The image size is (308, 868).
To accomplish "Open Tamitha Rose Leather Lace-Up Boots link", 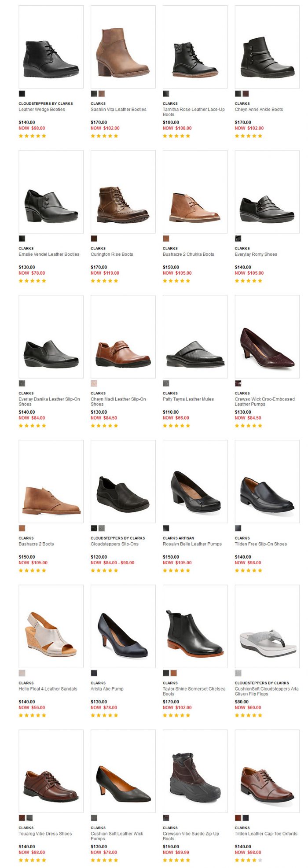I will click(194, 112).
